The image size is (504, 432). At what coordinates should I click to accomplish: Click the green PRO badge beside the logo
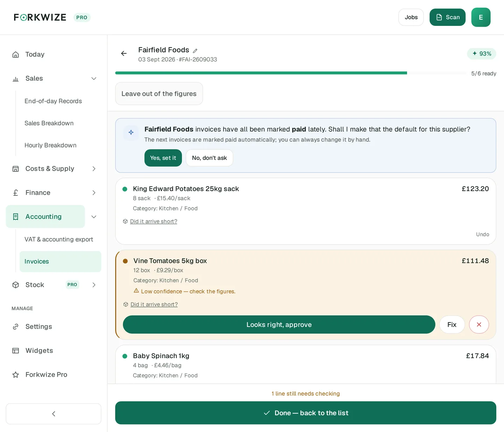pos(82,18)
